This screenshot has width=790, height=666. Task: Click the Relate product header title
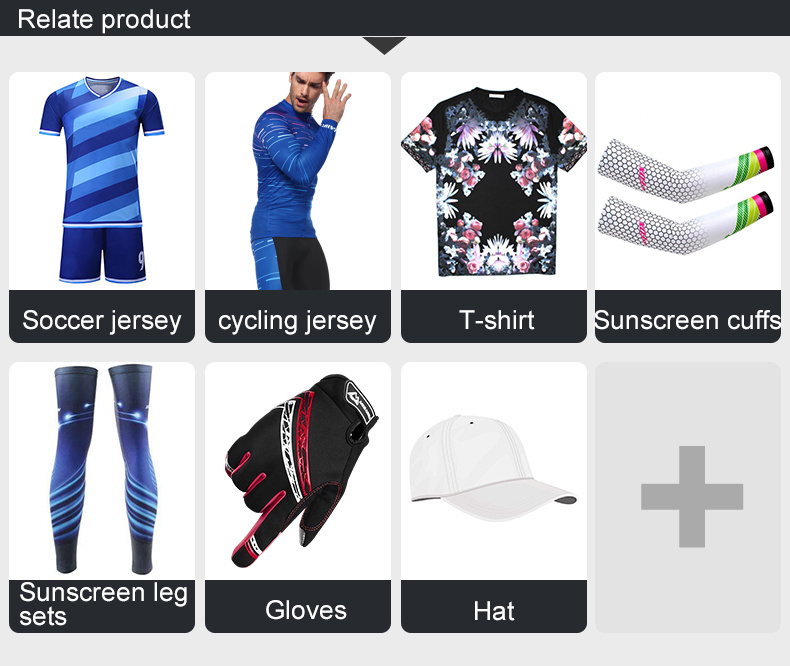(x=104, y=19)
